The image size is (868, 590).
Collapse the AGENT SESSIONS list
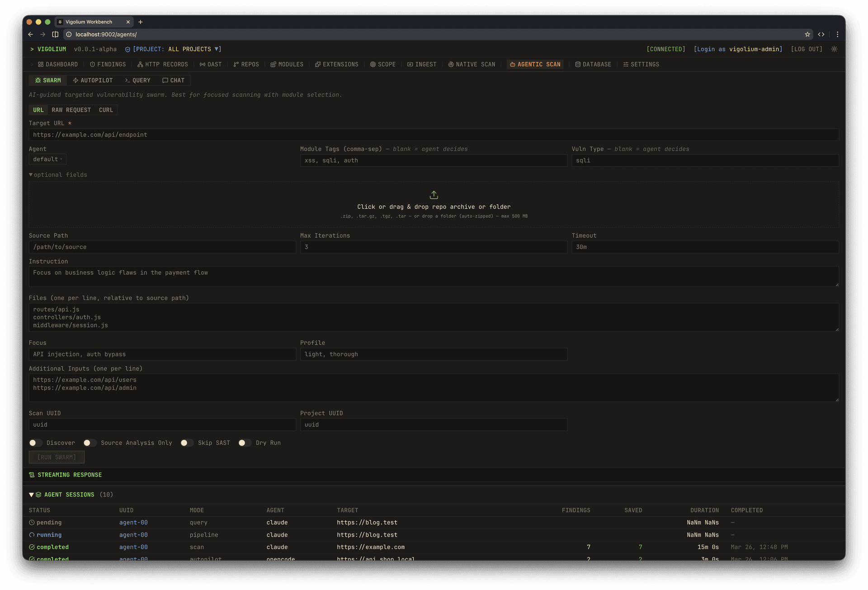point(31,495)
